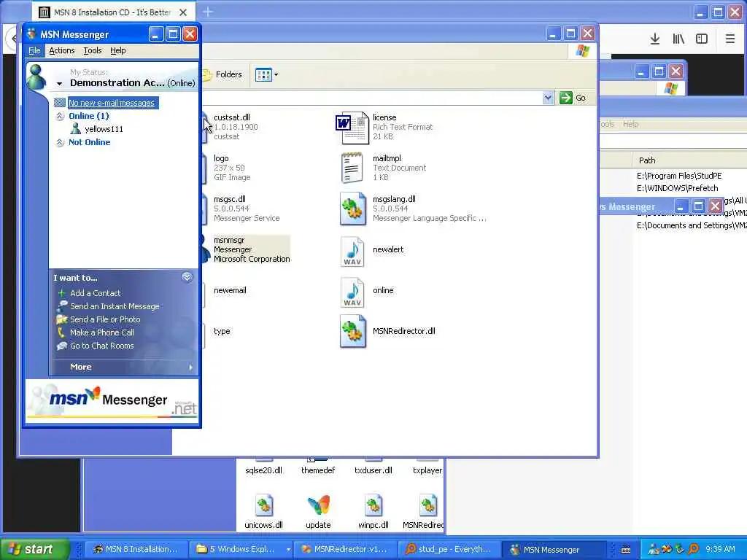Click the chat rooms speech bubble icon

[x=61, y=346]
